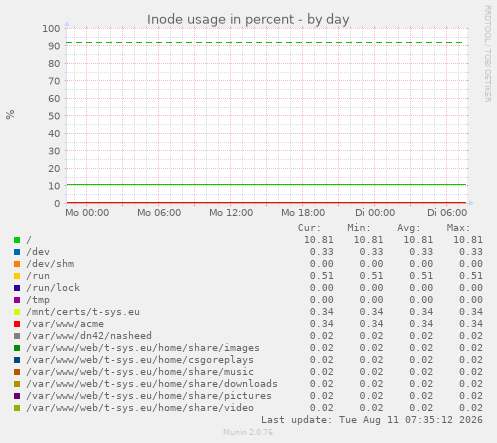
Task: Click the '/var/www/acme' legend label
Action: [65, 324]
